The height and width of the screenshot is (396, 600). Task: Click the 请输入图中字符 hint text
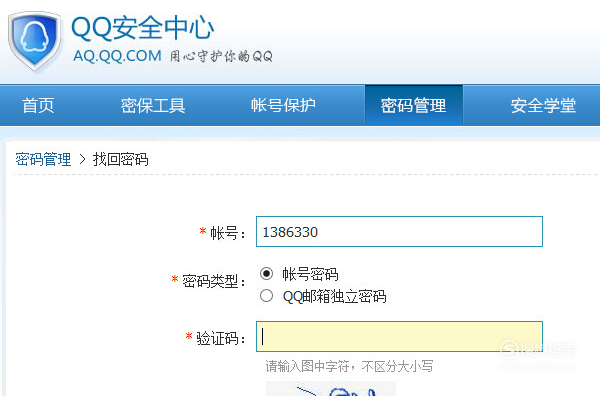click(307, 367)
